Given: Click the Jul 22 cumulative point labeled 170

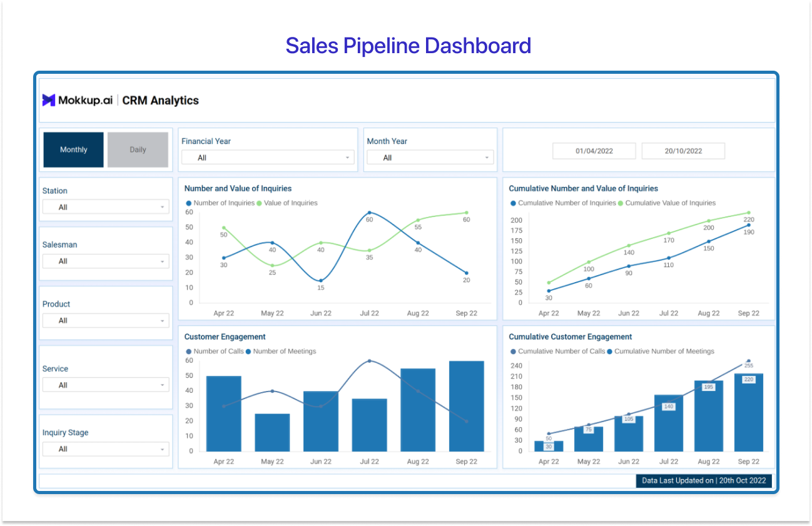Looking at the screenshot, I should click(x=669, y=233).
